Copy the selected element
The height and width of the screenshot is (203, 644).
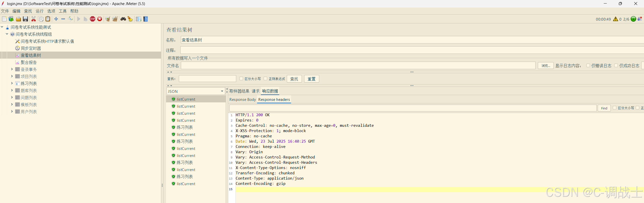[x=41, y=19]
